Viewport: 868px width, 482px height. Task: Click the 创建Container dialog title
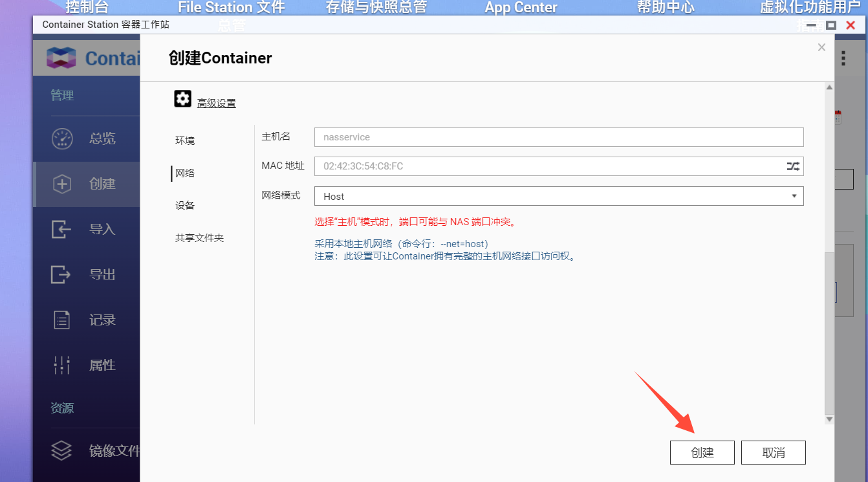[220, 58]
